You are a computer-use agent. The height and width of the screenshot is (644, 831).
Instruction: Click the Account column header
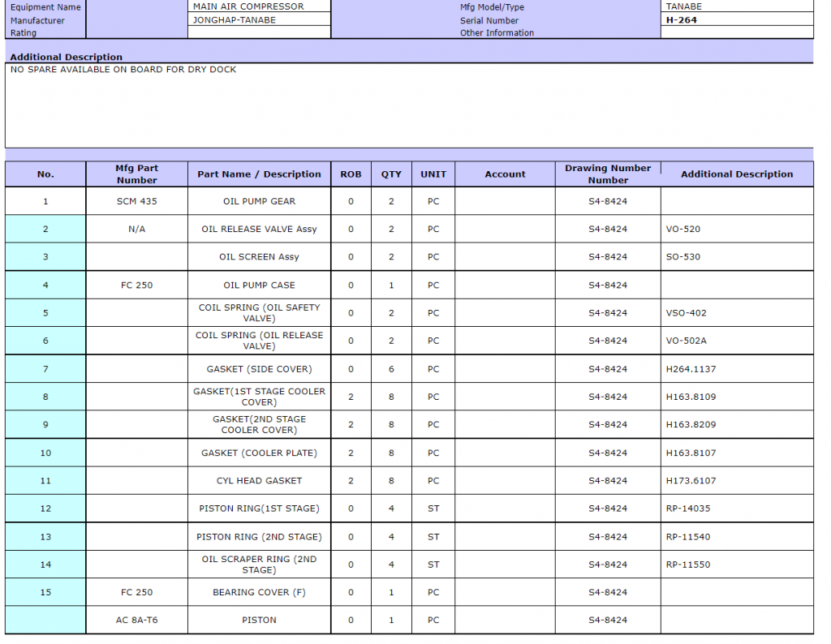[x=505, y=174]
